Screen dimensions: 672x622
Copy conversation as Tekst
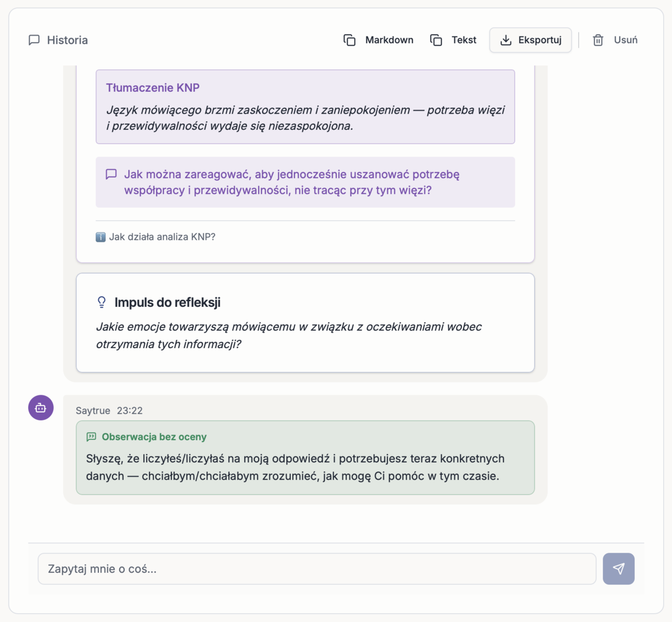[453, 40]
